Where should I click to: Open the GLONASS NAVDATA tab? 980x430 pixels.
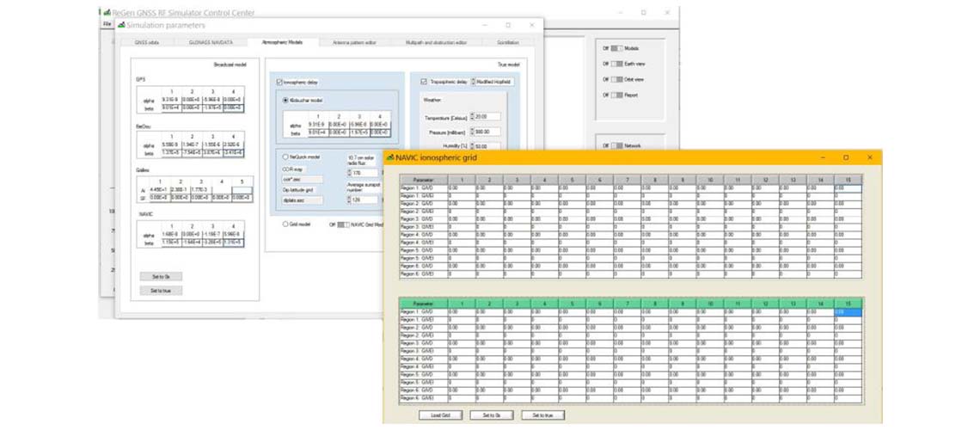[211, 42]
